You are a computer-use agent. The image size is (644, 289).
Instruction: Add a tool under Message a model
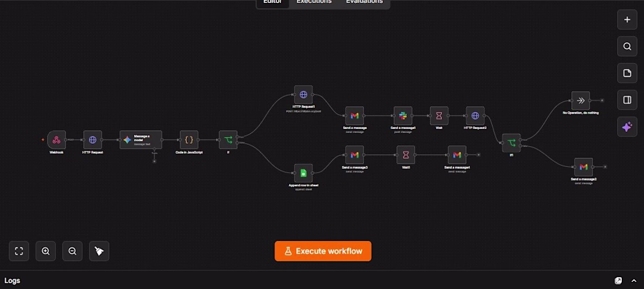click(x=155, y=161)
